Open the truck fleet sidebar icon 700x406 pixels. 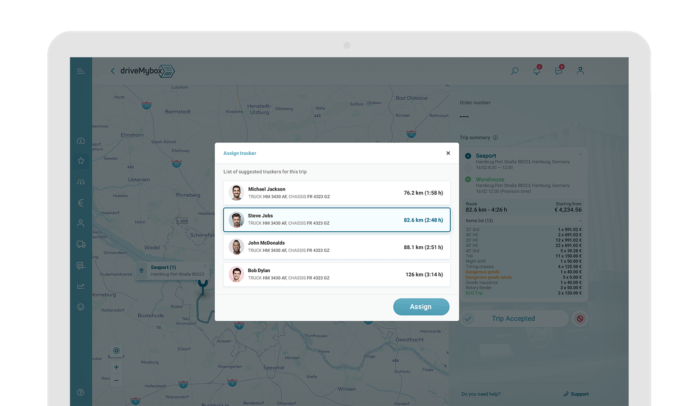click(x=81, y=244)
